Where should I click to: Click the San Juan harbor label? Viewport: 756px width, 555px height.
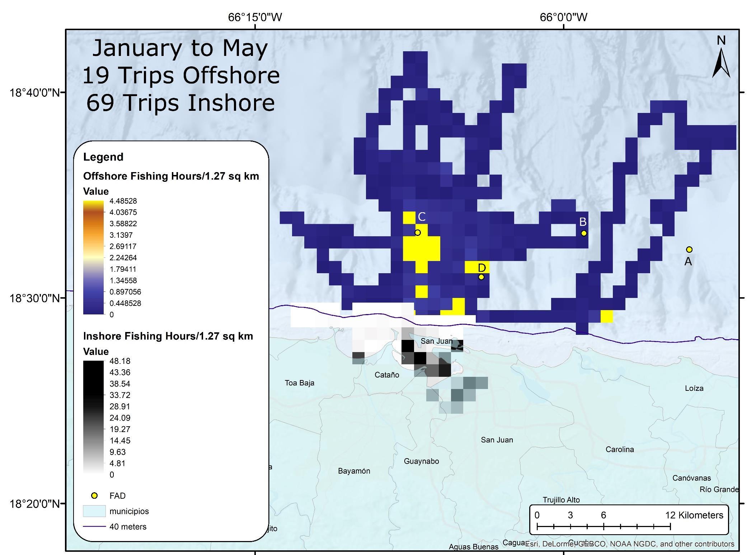point(436,341)
